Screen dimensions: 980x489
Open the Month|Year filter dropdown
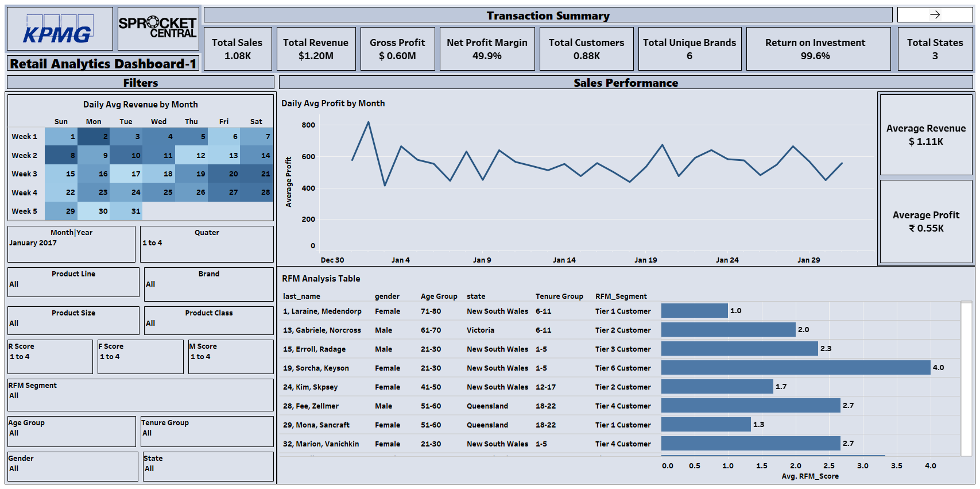point(71,244)
